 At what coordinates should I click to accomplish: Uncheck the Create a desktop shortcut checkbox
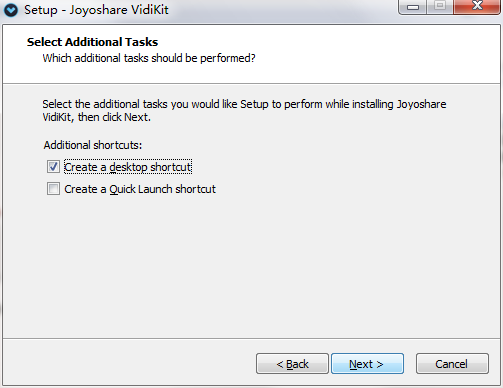[53, 167]
